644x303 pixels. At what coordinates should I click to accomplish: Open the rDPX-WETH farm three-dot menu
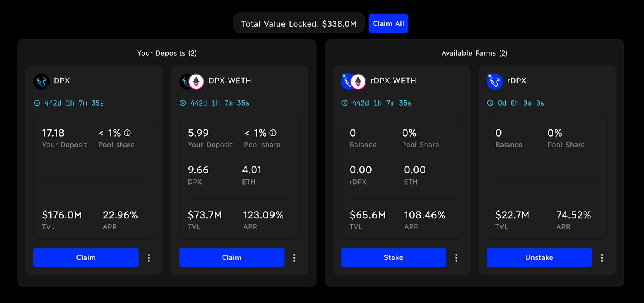456,258
